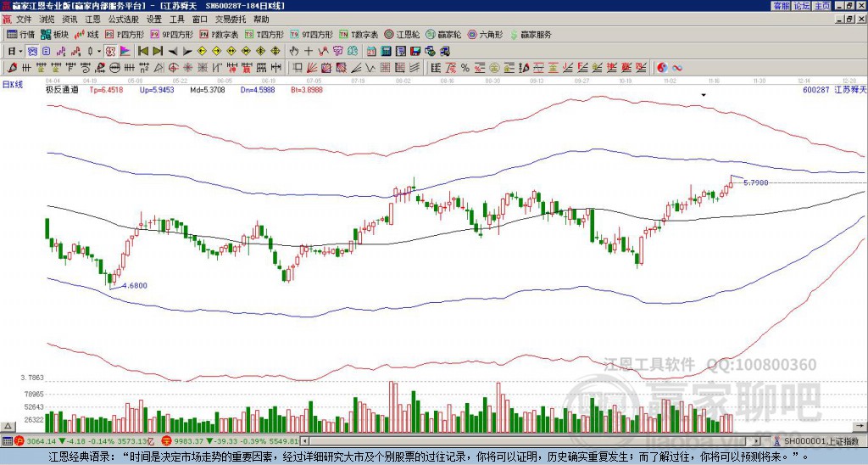The width and height of the screenshot is (868, 465).
Task: Click the black left arrow icon
Action: [x=173, y=52]
